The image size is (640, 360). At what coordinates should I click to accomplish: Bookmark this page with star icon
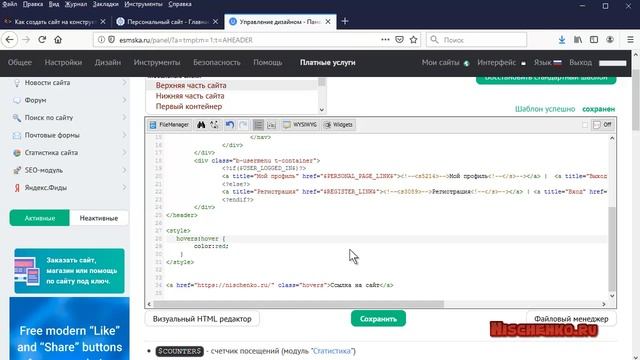click(x=413, y=40)
